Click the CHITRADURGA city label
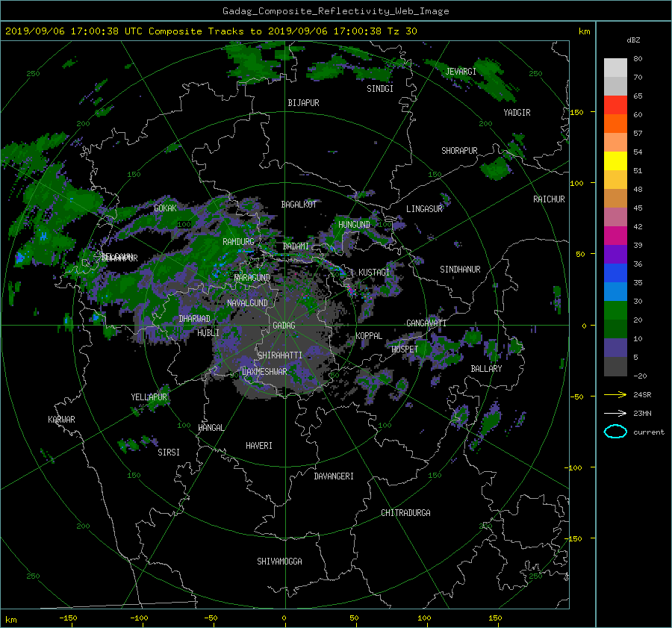Viewport: 672px width, 628px height. click(406, 513)
